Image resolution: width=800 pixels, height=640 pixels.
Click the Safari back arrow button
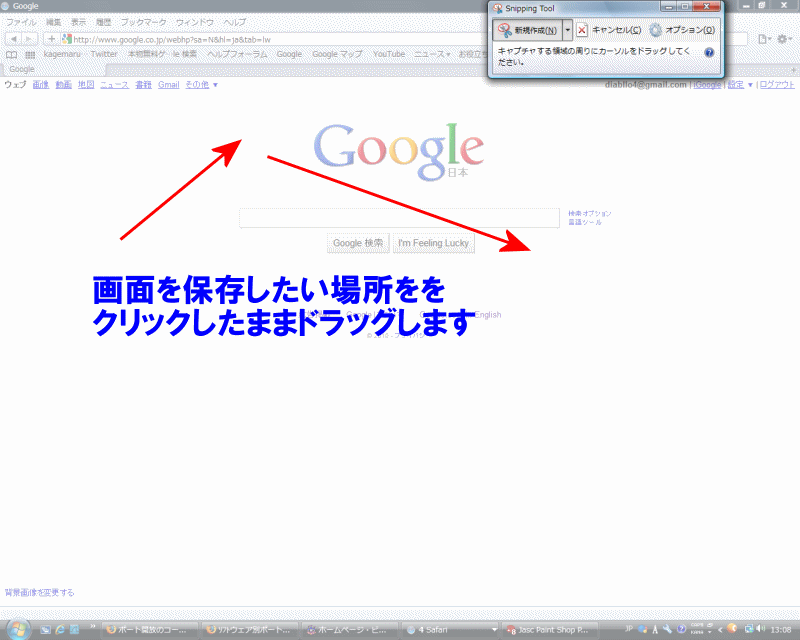click(x=13, y=39)
